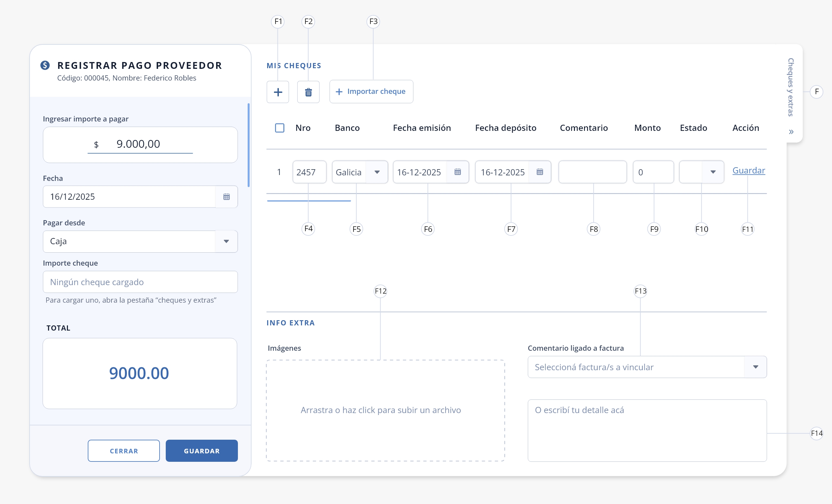Click the cheques table horizontal scrollbar

pos(309,201)
